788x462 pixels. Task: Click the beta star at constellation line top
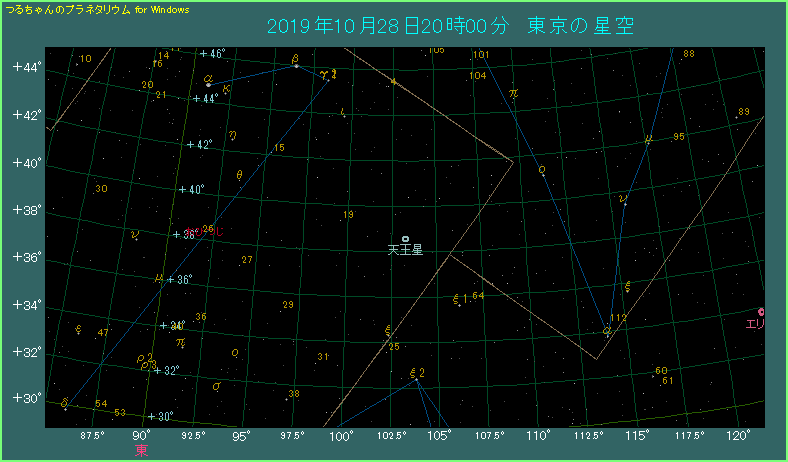(x=295, y=64)
